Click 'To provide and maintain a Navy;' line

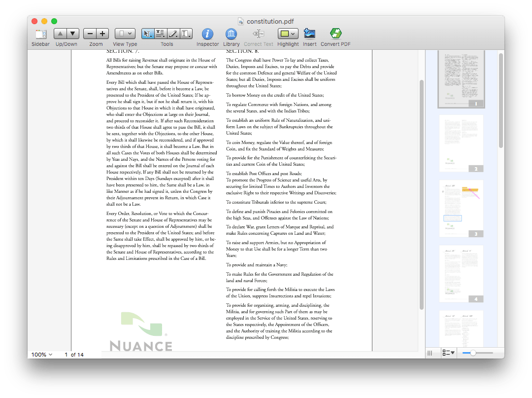coord(257,265)
